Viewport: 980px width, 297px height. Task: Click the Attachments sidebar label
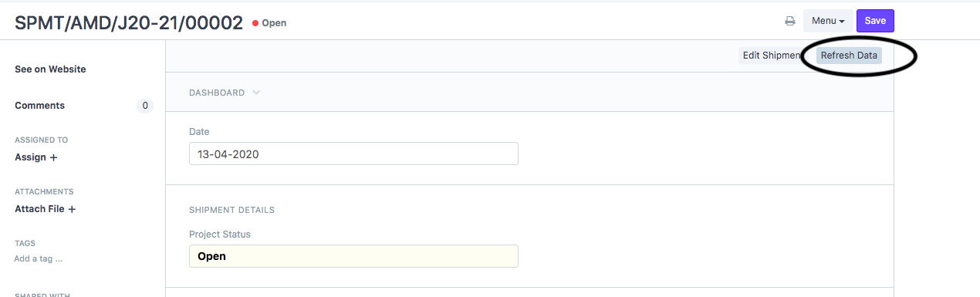click(44, 191)
